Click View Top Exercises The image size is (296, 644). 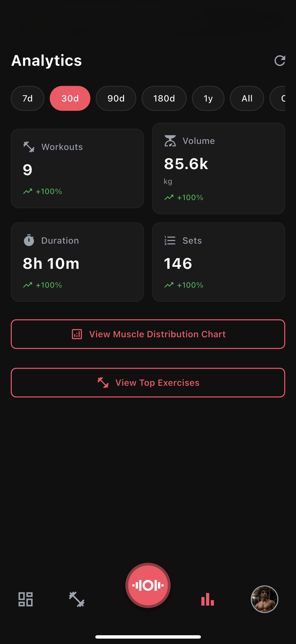pos(148,383)
